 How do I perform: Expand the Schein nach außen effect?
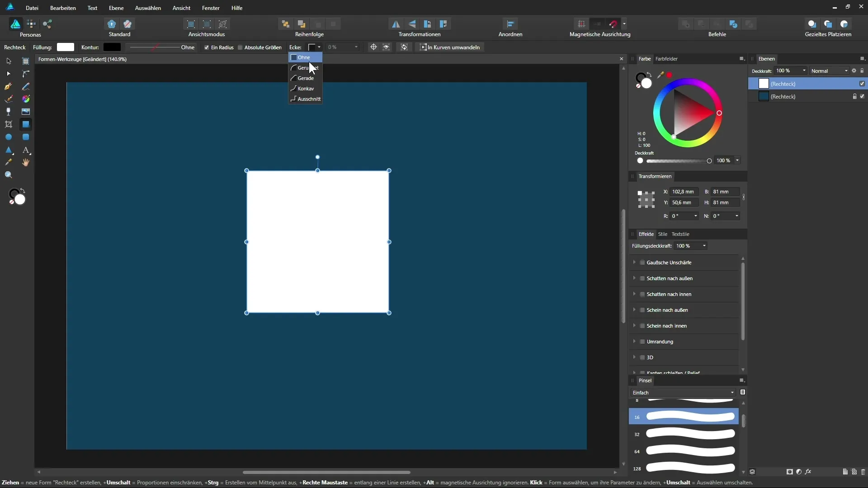(x=634, y=310)
